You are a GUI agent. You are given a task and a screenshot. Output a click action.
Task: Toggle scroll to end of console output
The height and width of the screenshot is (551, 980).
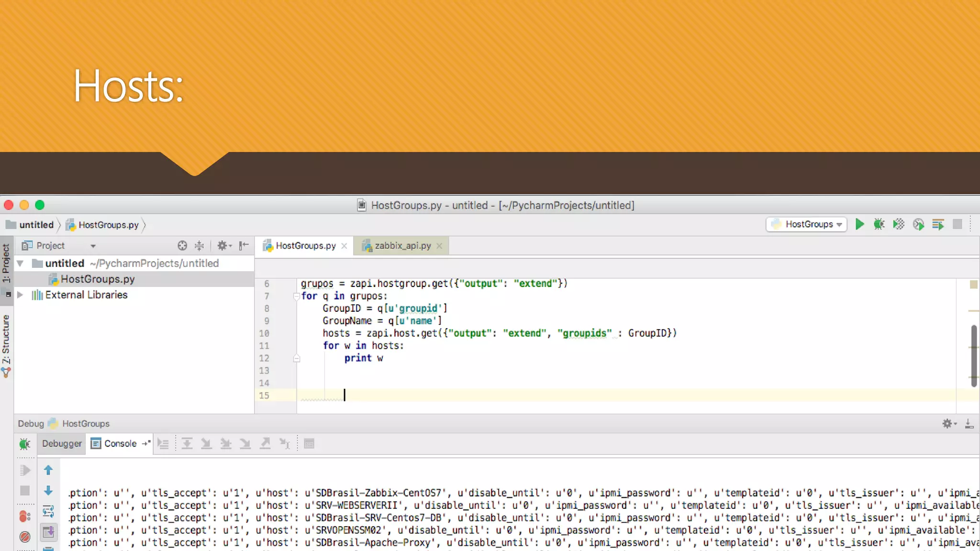[x=48, y=532]
